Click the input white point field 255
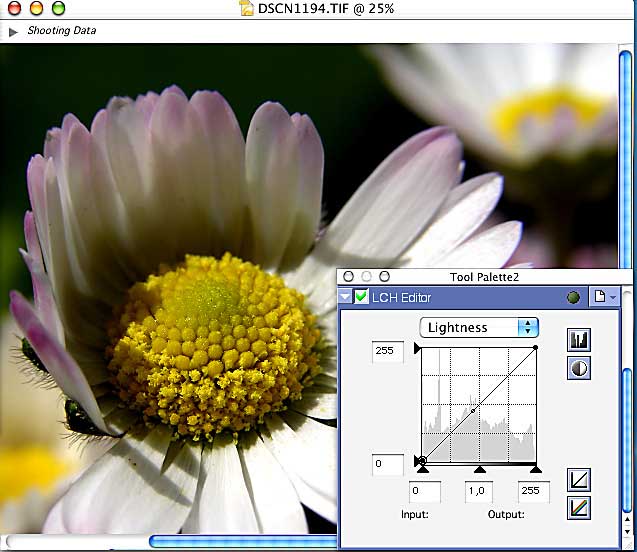Screen dimensions: 637x552 pos(533,491)
